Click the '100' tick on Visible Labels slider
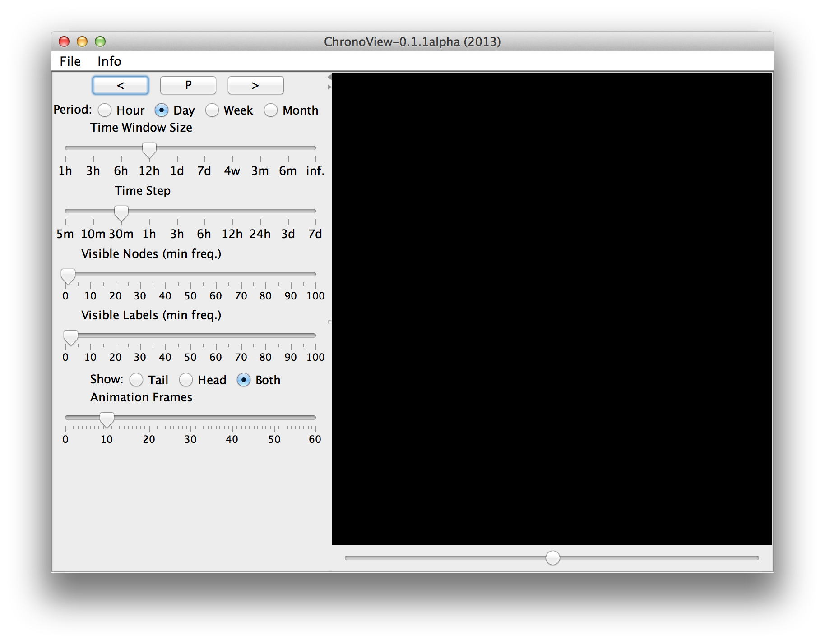Viewport: 825px width, 644px height. point(315,357)
